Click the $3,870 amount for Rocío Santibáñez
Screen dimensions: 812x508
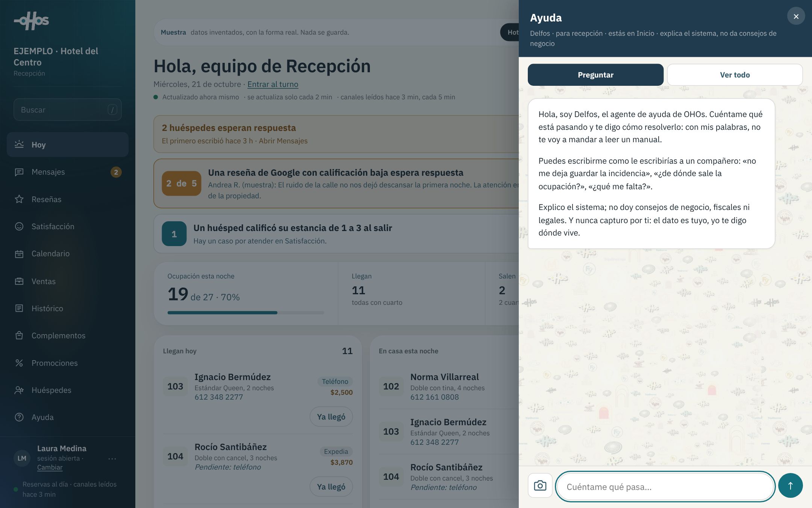coord(341,462)
